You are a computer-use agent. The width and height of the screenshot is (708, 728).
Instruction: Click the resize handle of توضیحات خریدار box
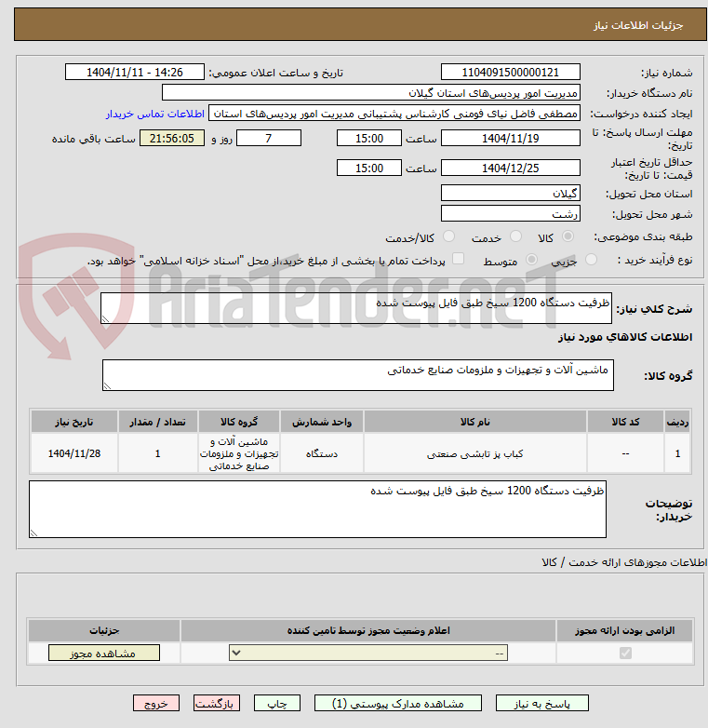[x=33, y=533]
